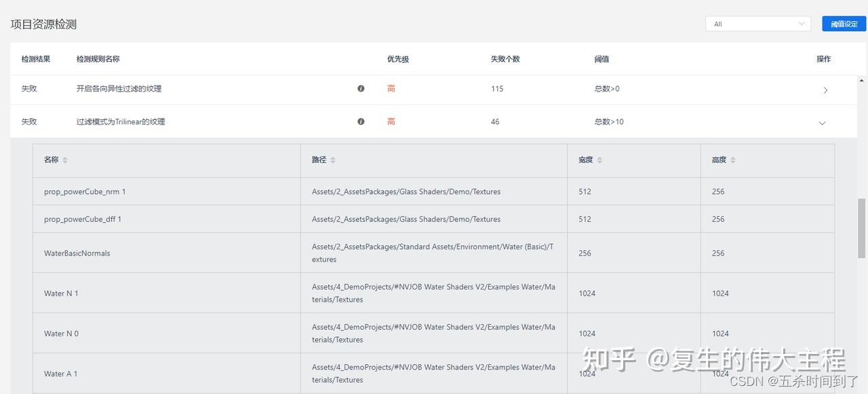Screen dimensions: 868x394
Task: Click the dropdown arrow inside the All selector
Action: [802, 22]
